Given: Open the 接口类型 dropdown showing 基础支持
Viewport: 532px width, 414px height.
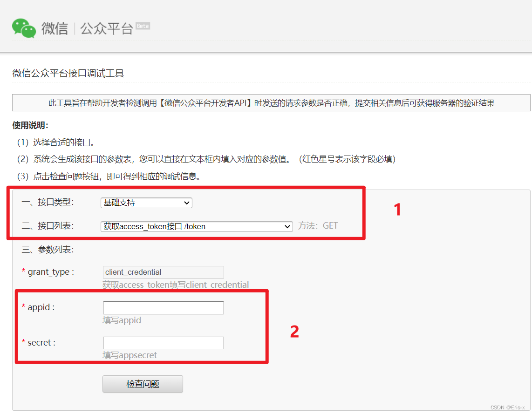Looking at the screenshot, I should tap(146, 203).
